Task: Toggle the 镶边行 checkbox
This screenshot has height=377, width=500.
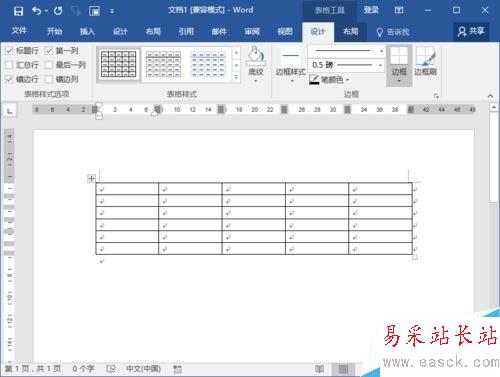Action: point(9,79)
